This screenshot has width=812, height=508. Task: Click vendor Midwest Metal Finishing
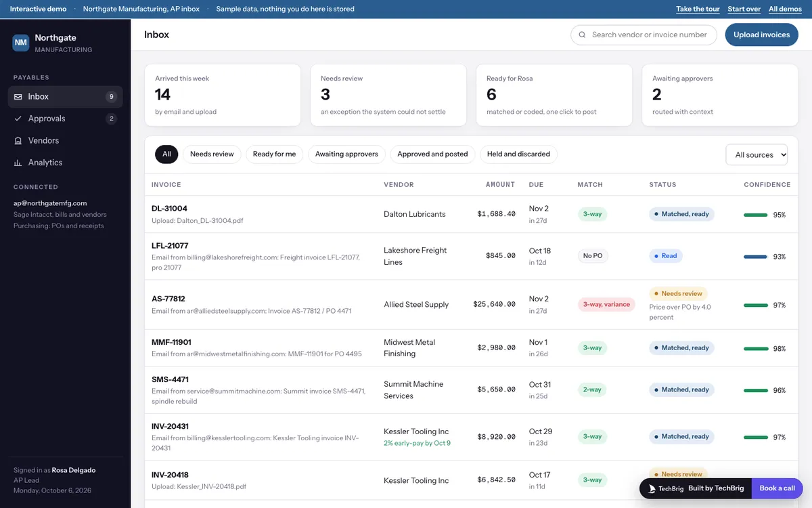coord(409,348)
